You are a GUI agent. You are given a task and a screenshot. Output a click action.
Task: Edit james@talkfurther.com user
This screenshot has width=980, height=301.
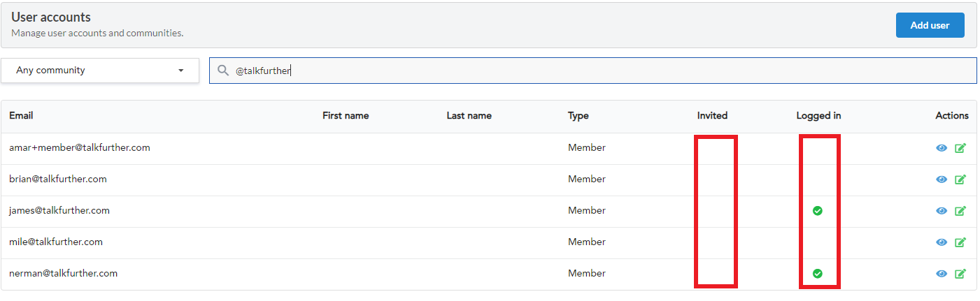tap(960, 211)
